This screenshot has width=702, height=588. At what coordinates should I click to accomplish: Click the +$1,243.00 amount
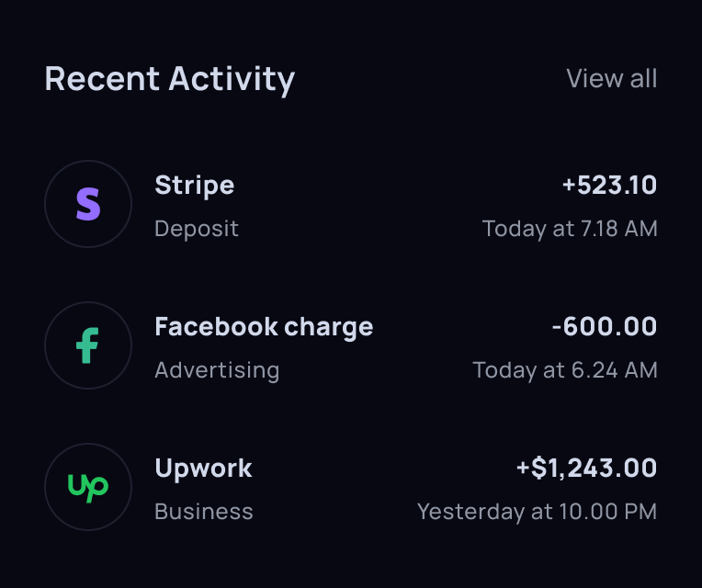[x=586, y=469]
